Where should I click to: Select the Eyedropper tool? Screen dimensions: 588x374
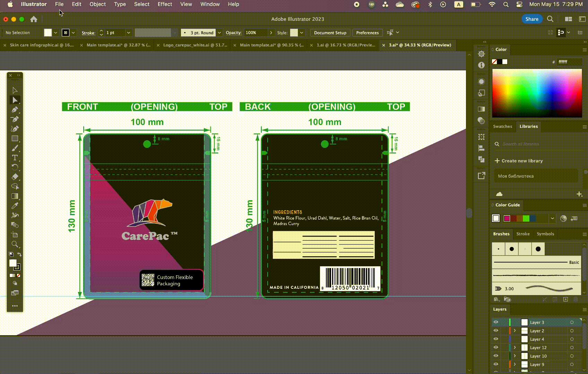(x=15, y=206)
